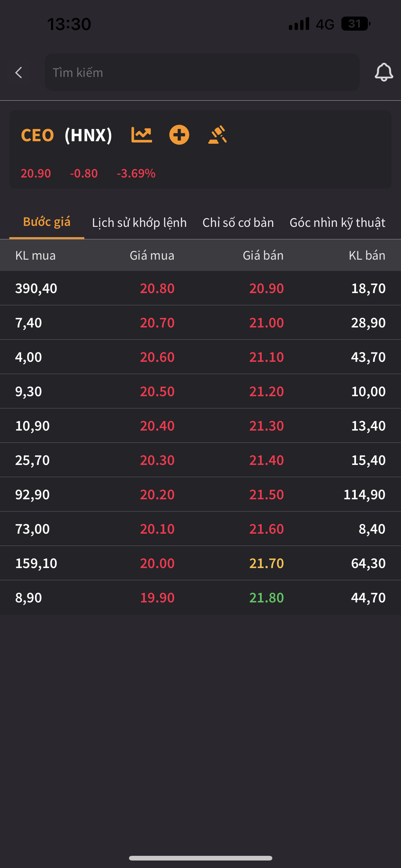Open the CEO price chart icon
The image size is (401, 868).
141,135
